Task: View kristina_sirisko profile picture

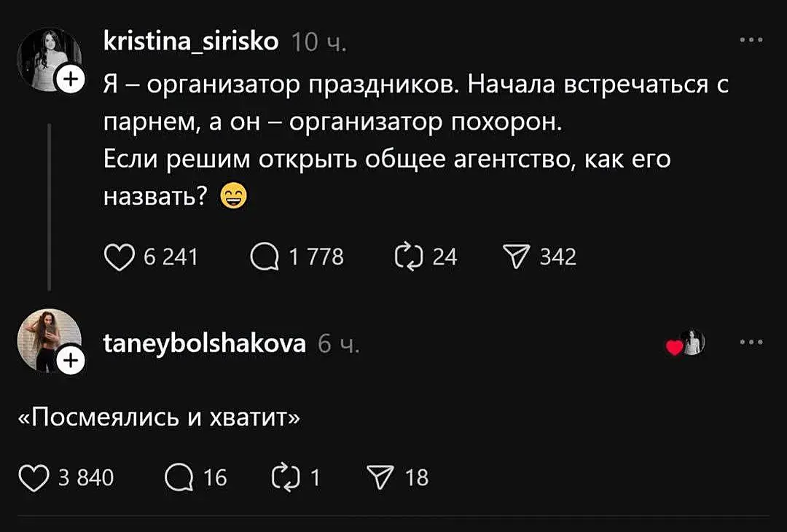Action: pos(46,57)
